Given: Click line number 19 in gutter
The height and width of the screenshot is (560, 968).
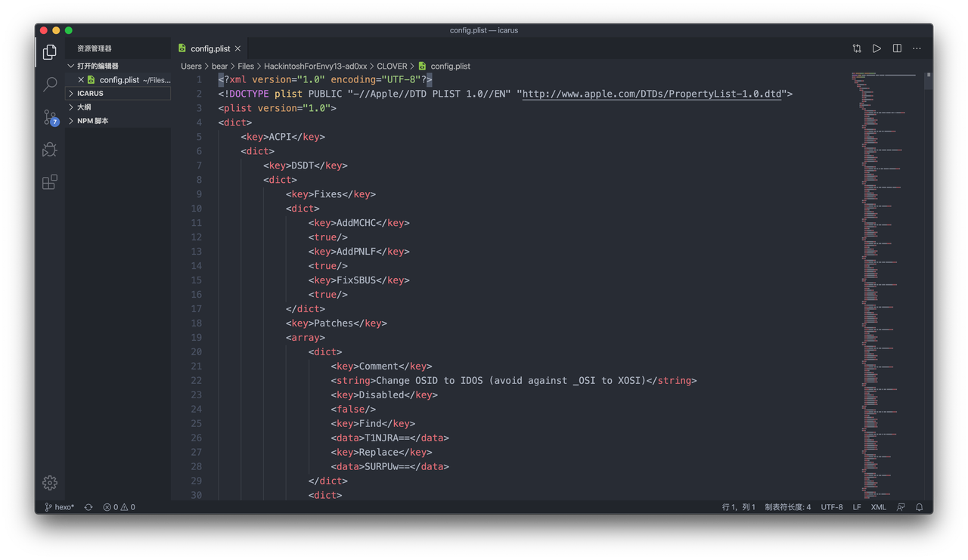Looking at the screenshot, I should pos(197,338).
